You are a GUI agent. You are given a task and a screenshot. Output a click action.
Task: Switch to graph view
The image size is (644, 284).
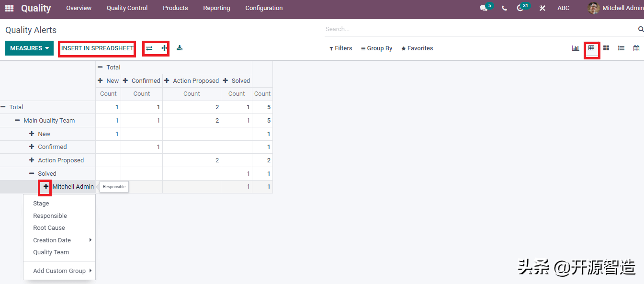click(x=576, y=48)
